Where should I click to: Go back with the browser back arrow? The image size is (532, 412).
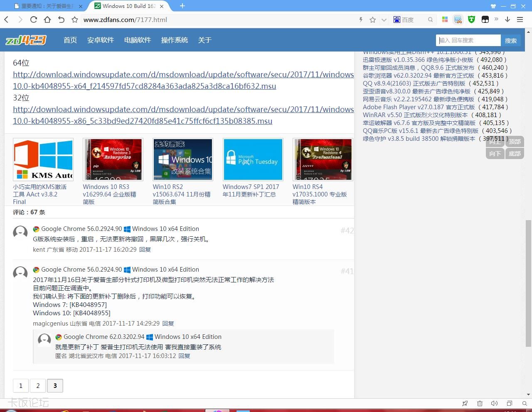(6, 20)
